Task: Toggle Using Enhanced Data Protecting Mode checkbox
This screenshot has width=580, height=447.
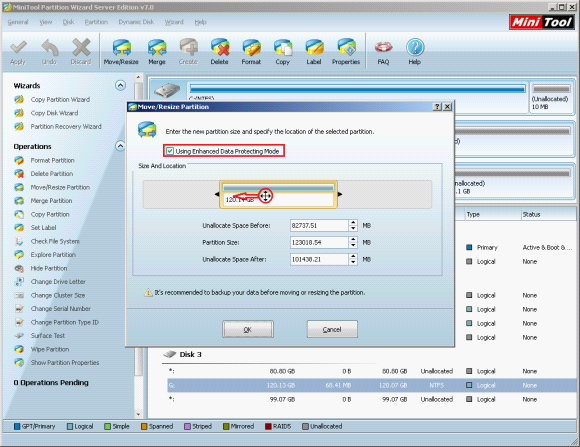Action: click(170, 151)
